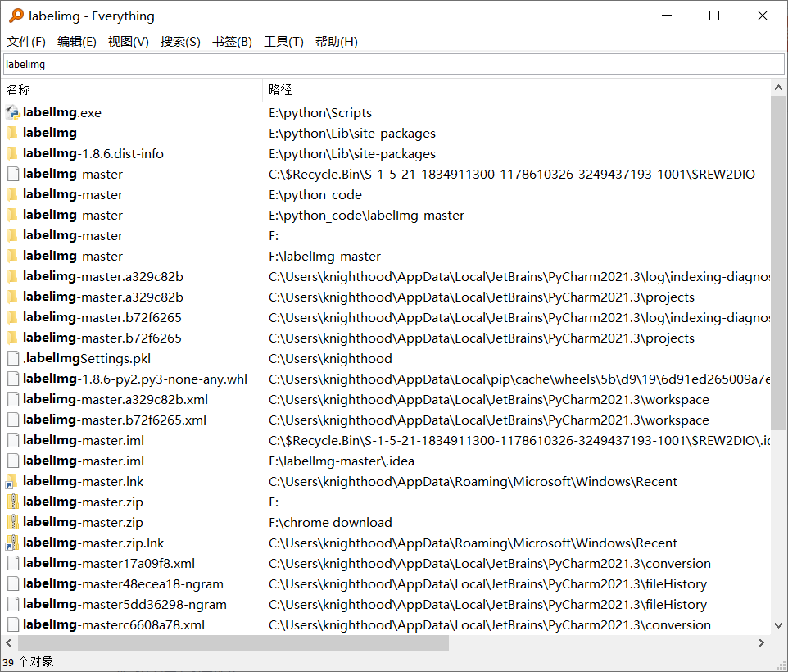Select labelimg-master.a329c82b in indexing-diagnostic log path
Screen dimensions: 788x672
pos(103,276)
